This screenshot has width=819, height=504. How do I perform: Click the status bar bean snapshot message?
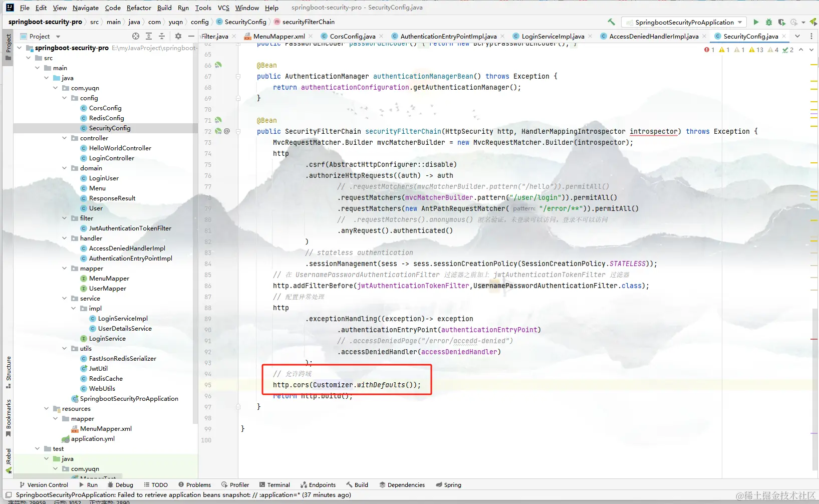coord(183,495)
